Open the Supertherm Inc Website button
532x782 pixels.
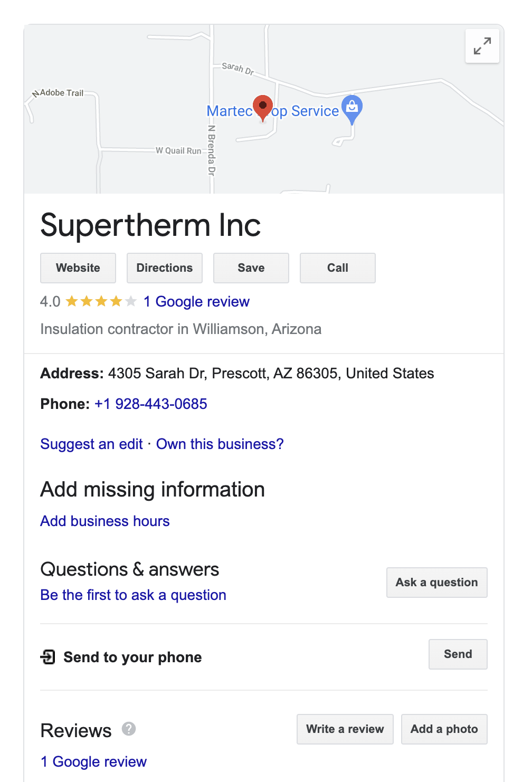[x=78, y=268]
